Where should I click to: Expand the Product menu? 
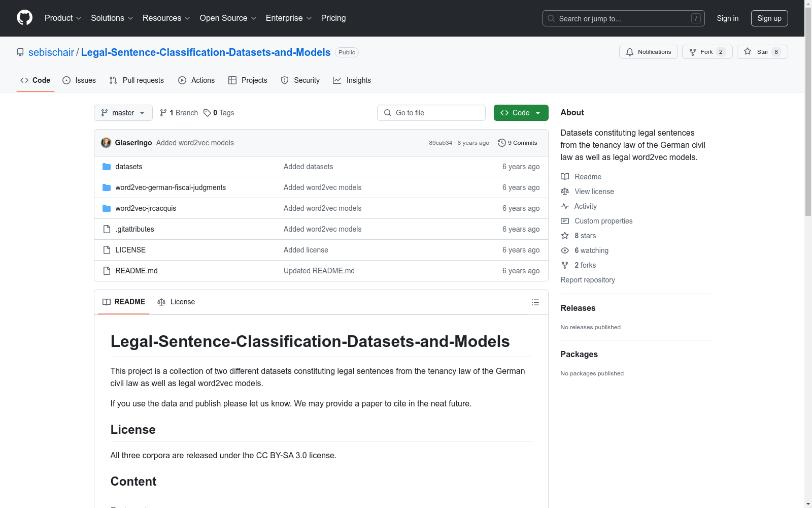[63, 18]
